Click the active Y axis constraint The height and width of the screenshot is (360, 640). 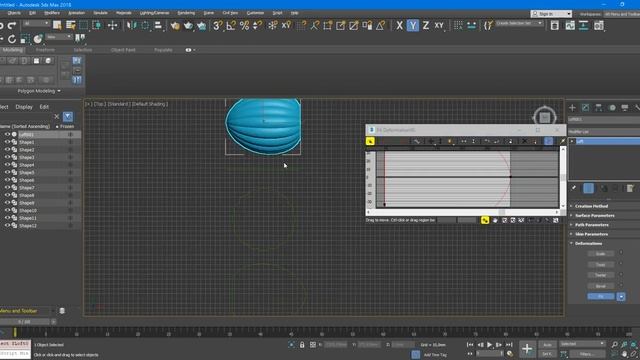pos(413,26)
